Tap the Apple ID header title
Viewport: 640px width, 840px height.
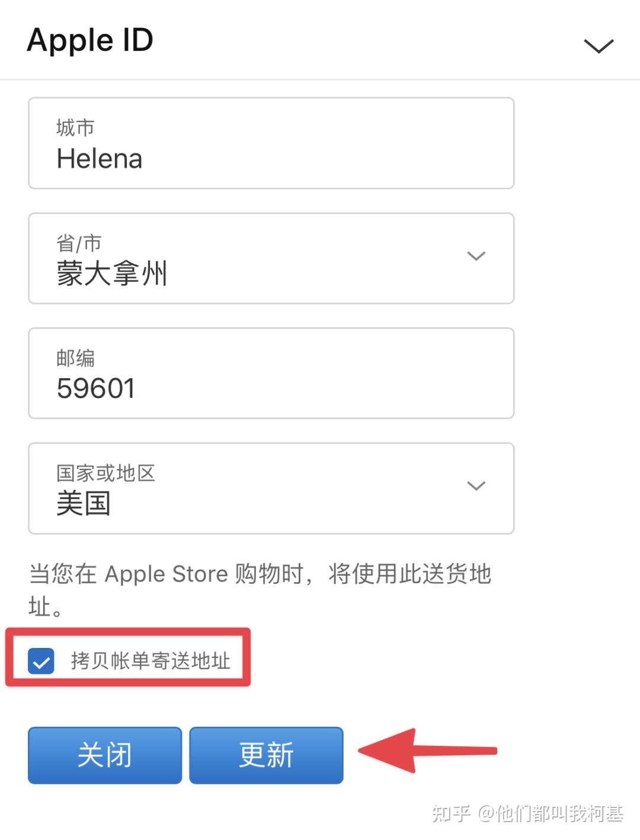pos(90,40)
